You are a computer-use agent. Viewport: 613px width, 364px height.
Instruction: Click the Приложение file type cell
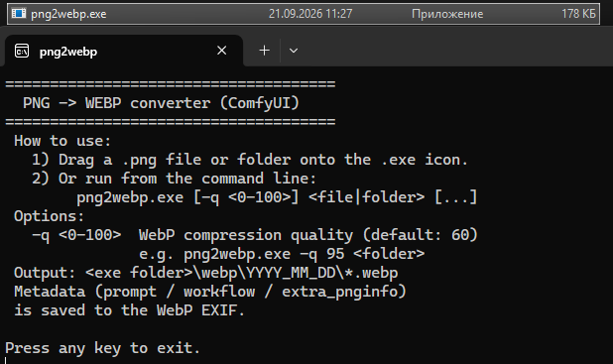[447, 14]
